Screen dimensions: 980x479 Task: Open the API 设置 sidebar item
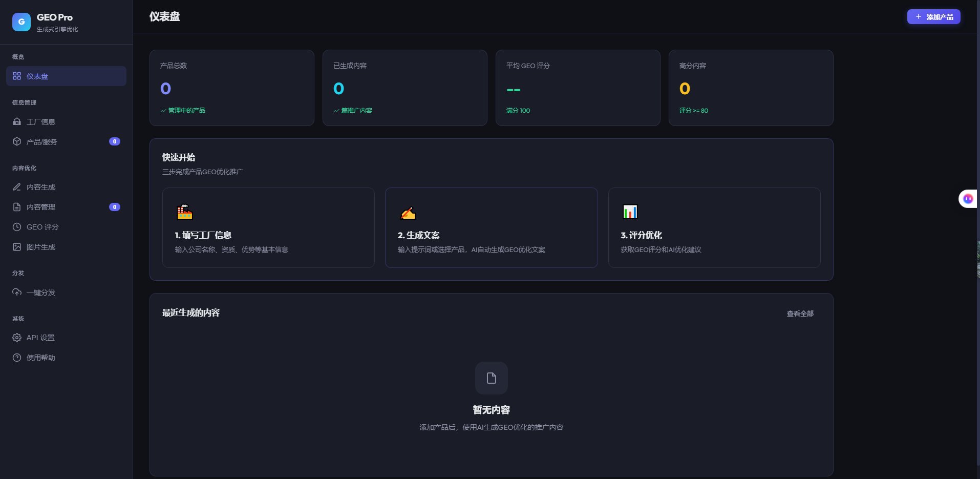coord(66,338)
